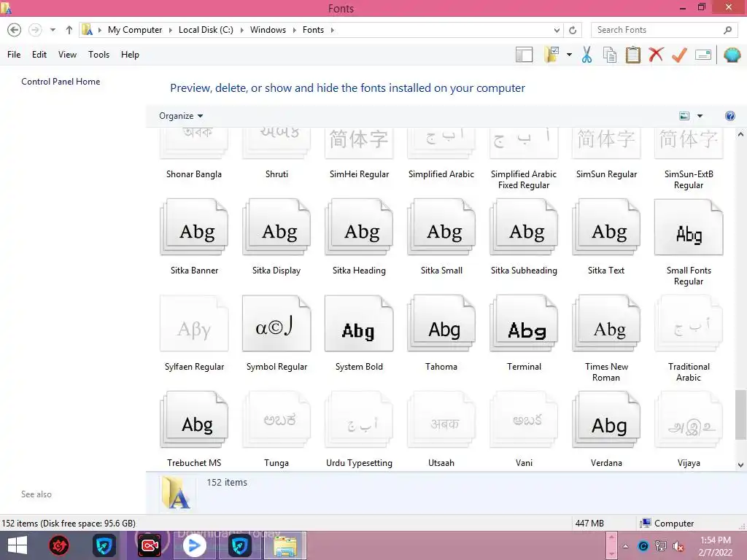Click the muted volume tray icon
Image resolution: width=747 pixels, height=560 pixels.
tap(678, 546)
